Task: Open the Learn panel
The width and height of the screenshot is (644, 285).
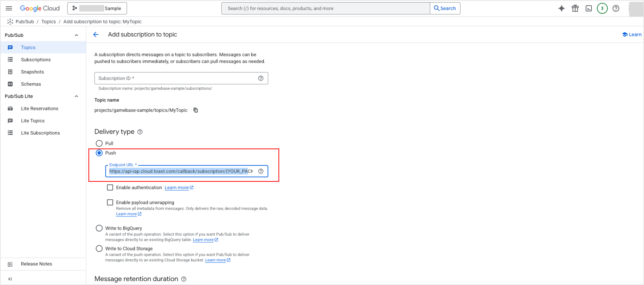Action: (632, 34)
